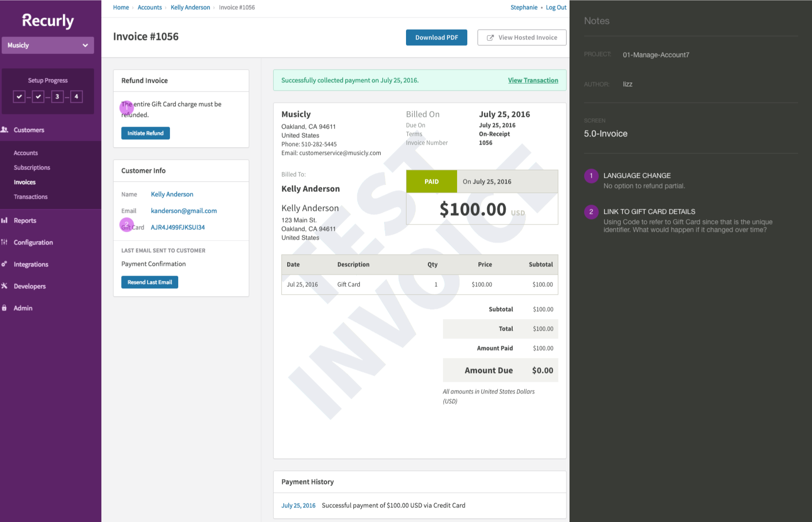Click the Payment Confirmation email text
This screenshot has height=522, width=812.
click(153, 264)
